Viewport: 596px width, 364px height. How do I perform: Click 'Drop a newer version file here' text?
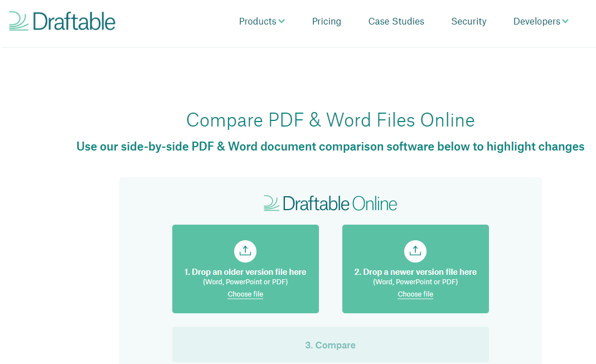(x=415, y=272)
